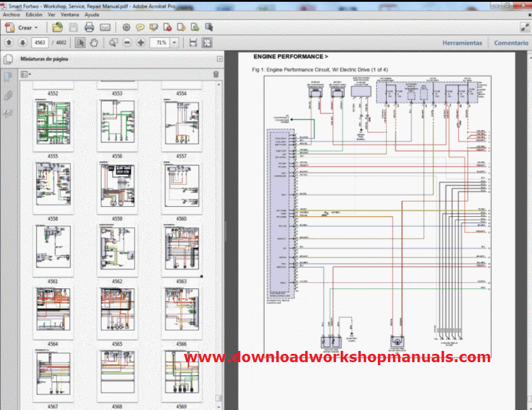This screenshot has width=532, height=410.
Task: Click thumbnail panel scroll down arrow
Action: click(x=219, y=407)
